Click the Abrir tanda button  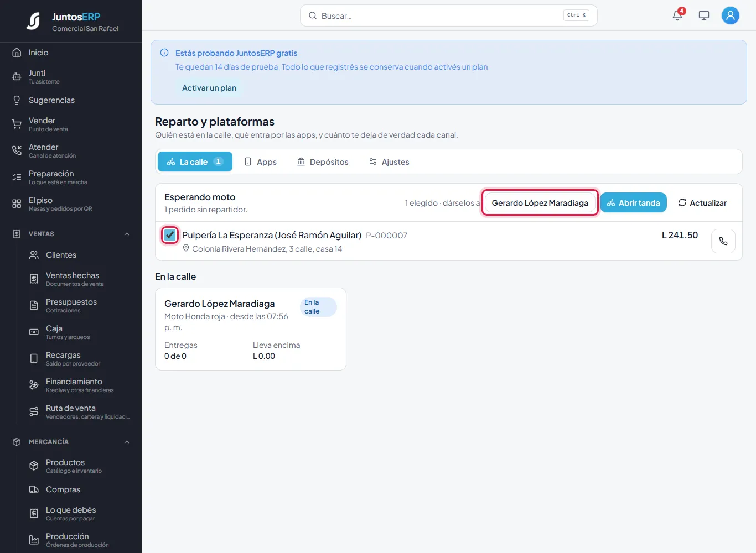click(x=633, y=203)
